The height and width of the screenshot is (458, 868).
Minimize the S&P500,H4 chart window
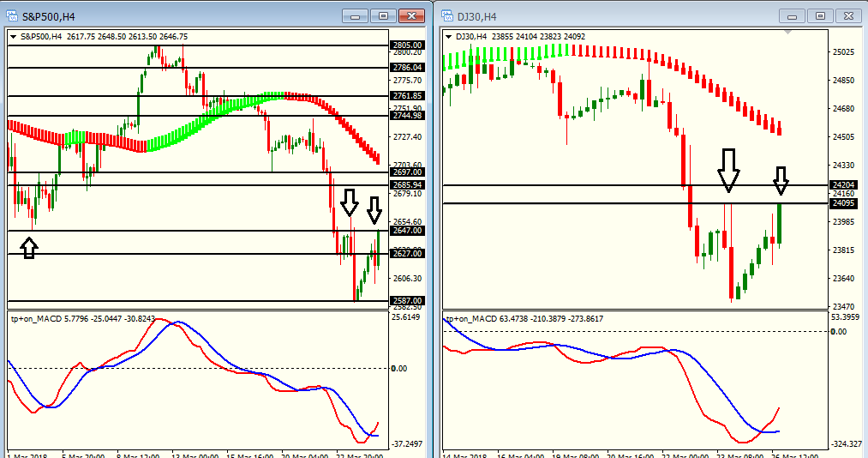point(355,16)
